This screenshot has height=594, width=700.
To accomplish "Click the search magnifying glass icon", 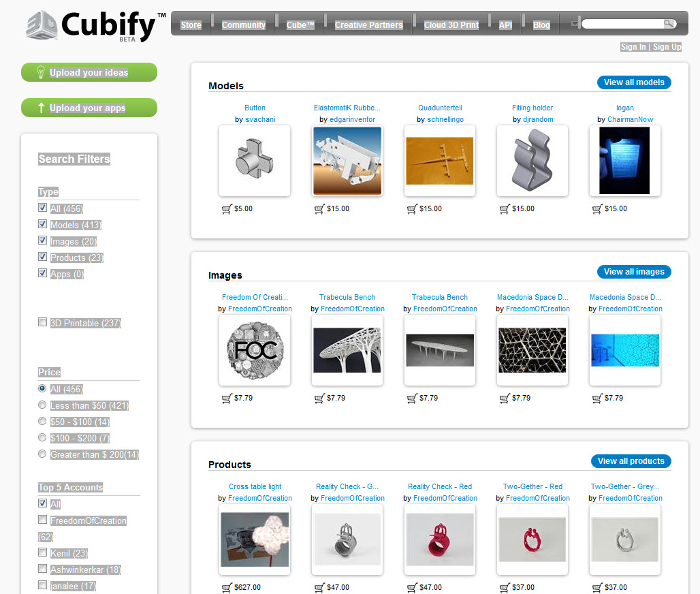I will [x=669, y=22].
